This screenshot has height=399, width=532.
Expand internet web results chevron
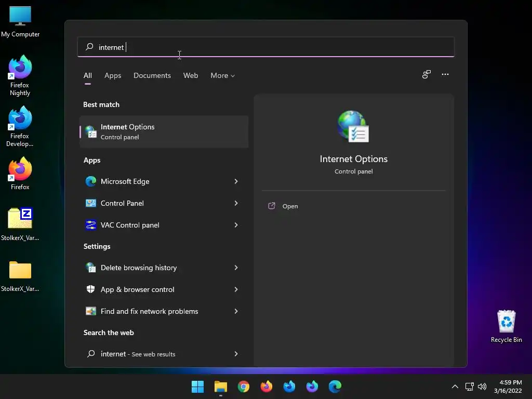point(236,354)
